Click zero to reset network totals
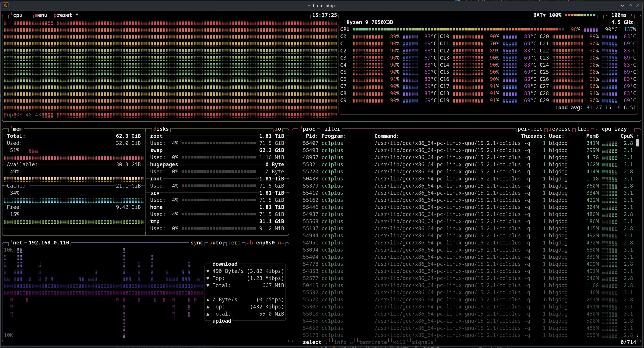This screenshot has width=644, height=348. pyautogui.click(x=234, y=243)
